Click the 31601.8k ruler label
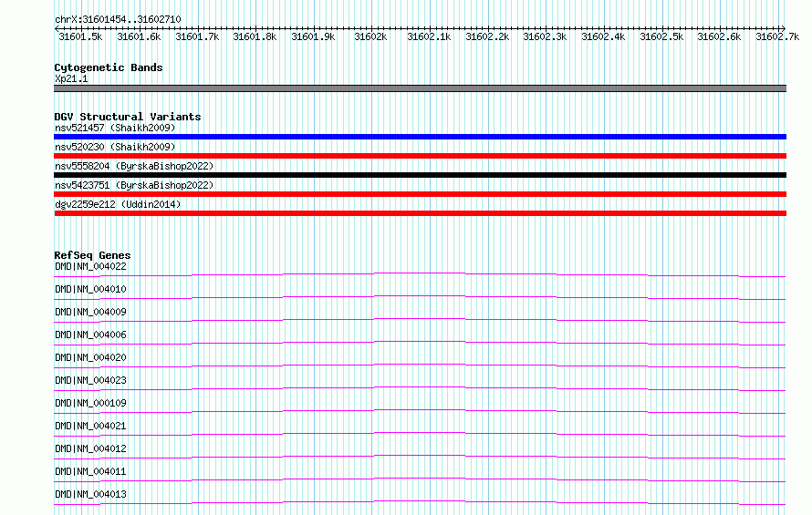The width and height of the screenshot is (812, 515). point(255,36)
